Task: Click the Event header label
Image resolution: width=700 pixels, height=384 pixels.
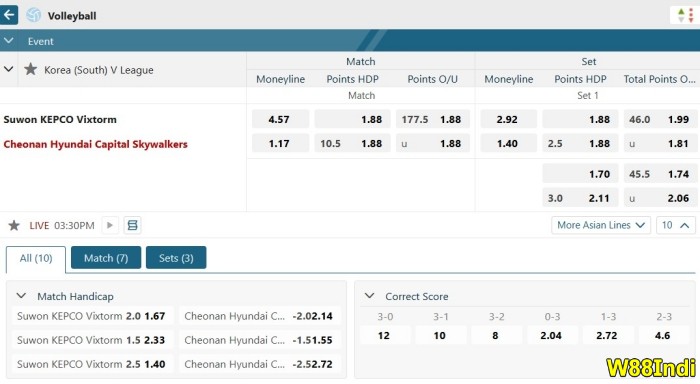Action: point(41,42)
